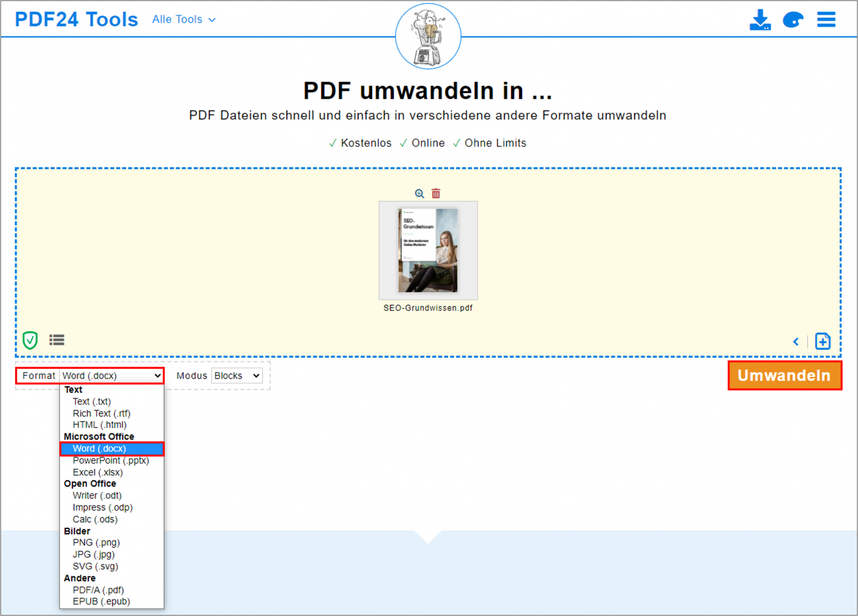
Task: Click the left arrow next to add file
Action: coord(796,342)
